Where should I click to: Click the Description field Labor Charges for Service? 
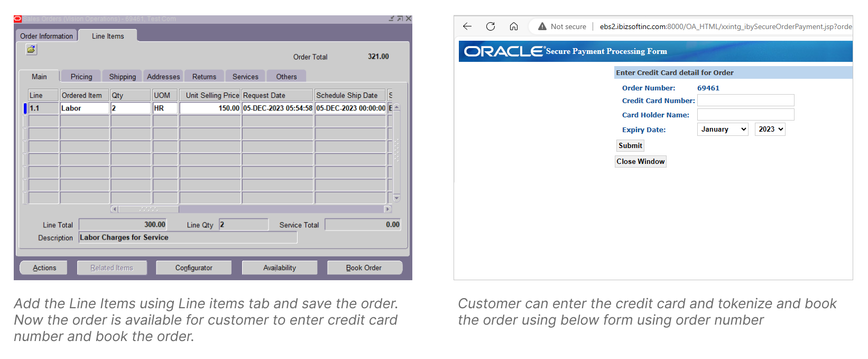point(188,237)
